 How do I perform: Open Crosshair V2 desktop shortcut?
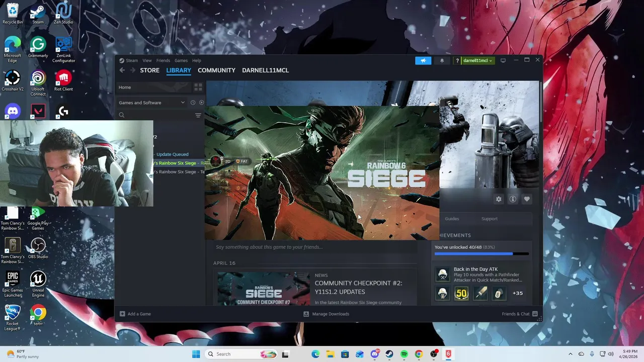(x=13, y=81)
